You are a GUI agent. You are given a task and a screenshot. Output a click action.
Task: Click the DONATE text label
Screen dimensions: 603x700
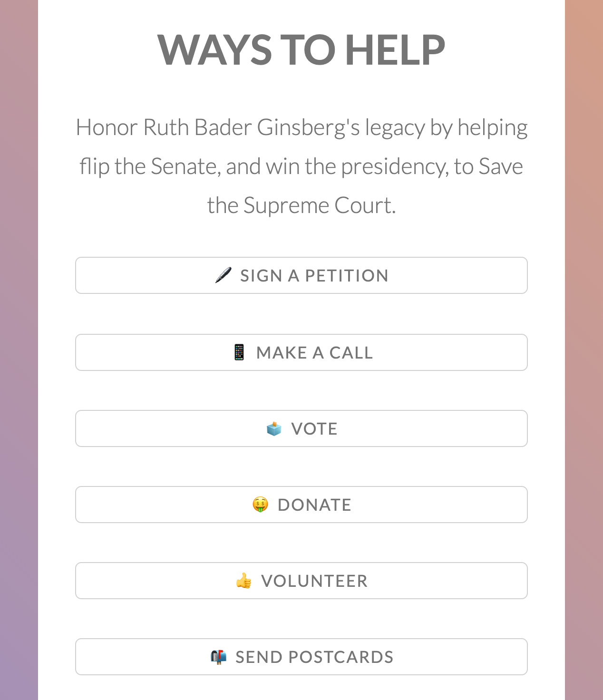(x=315, y=505)
